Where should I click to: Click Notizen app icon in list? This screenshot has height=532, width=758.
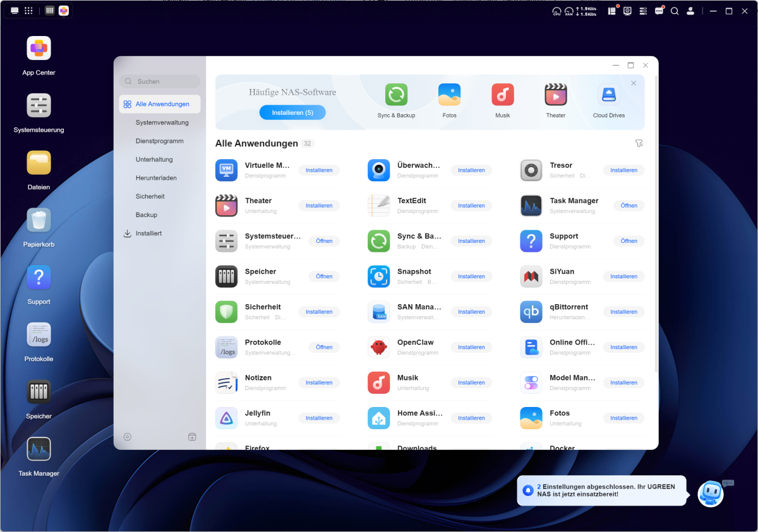pos(226,382)
